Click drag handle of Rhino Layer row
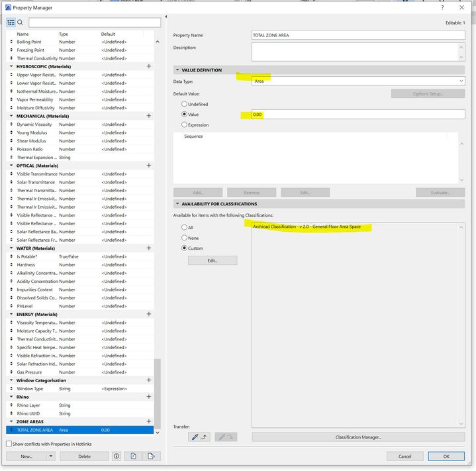476x471 pixels. [11, 405]
